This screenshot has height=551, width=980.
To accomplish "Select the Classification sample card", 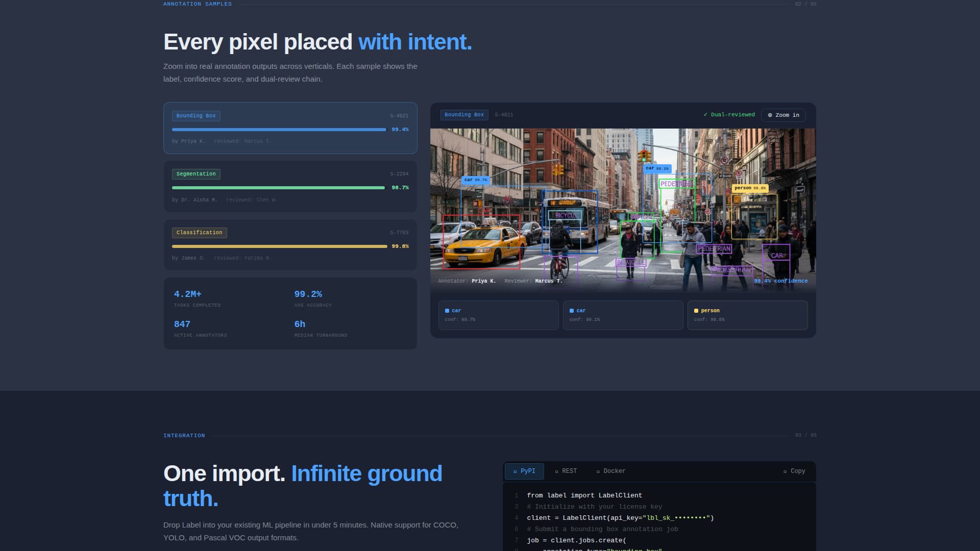I will tap(290, 245).
